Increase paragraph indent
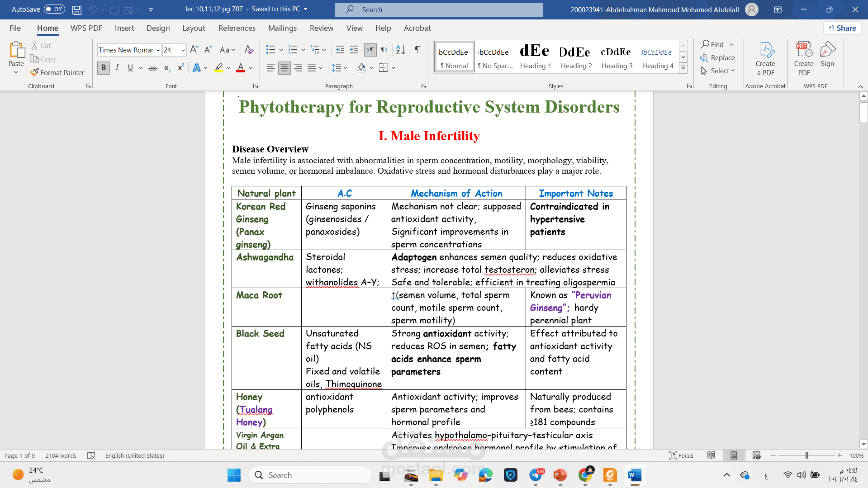 pos(354,50)
